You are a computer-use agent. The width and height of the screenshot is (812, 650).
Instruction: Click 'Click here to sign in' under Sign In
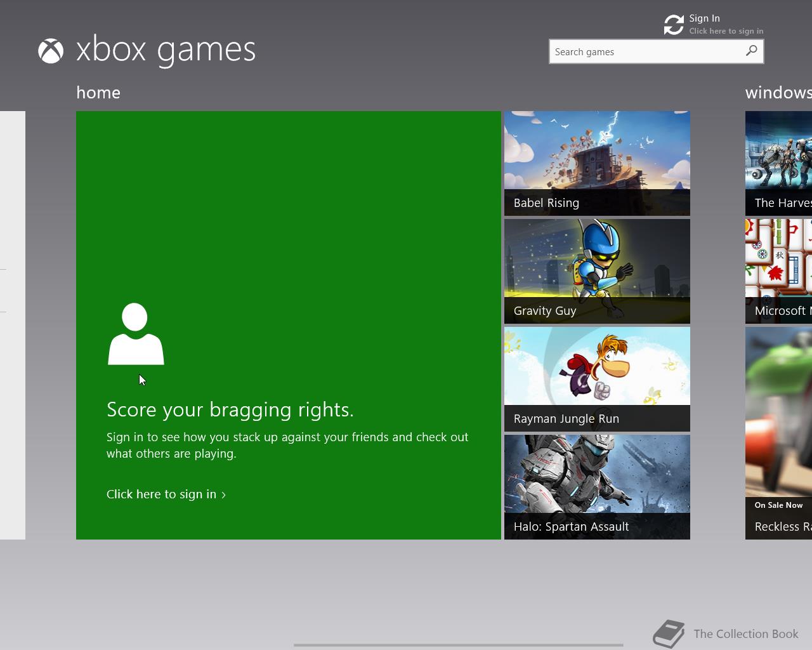726,31
